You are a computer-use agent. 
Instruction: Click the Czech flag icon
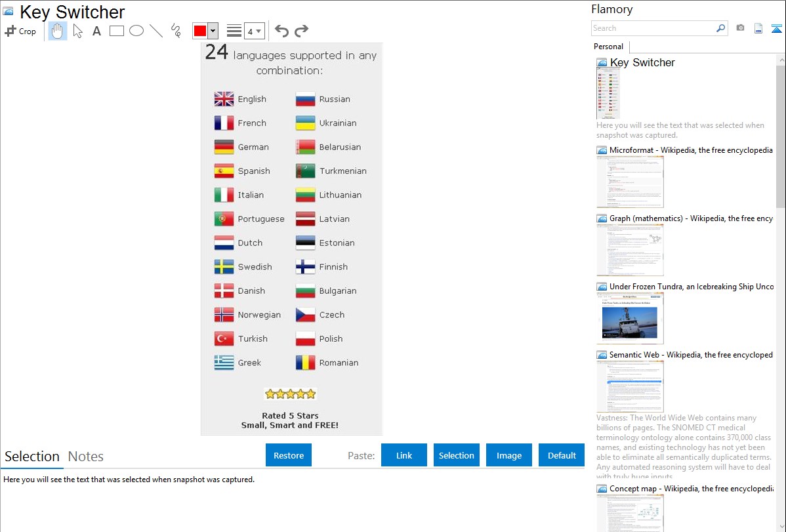[x=305, y=314]
